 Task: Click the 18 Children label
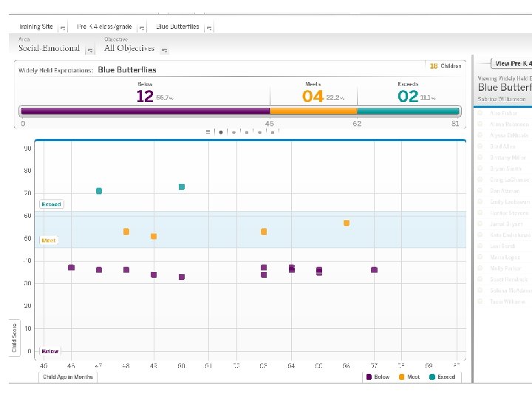click(x=446, y=66)
